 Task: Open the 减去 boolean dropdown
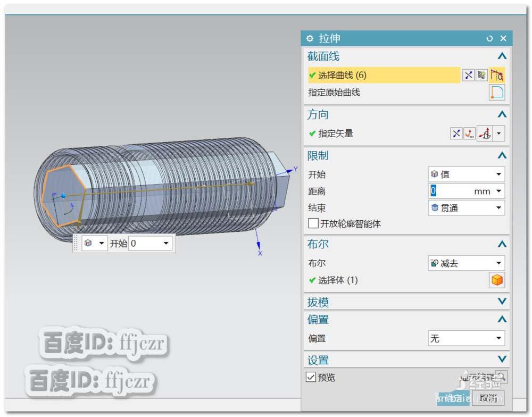497,263
